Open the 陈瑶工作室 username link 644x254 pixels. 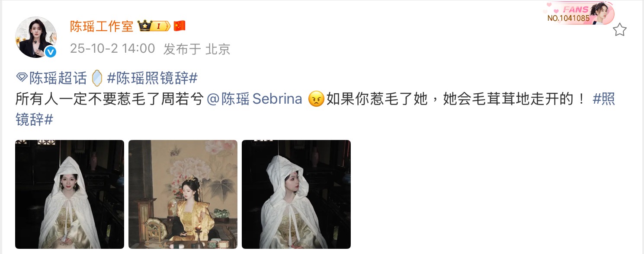click(102, 26)
